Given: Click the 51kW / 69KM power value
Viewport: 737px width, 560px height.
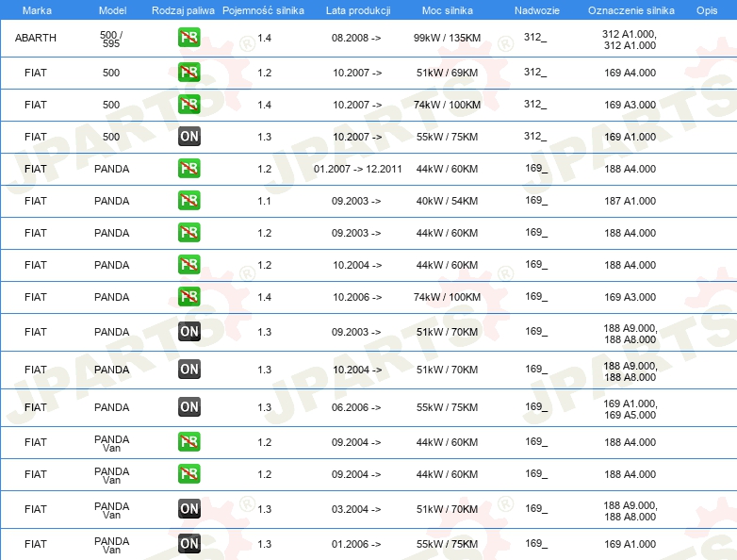Looking at the screenshot, I should (x=447, y=73).
